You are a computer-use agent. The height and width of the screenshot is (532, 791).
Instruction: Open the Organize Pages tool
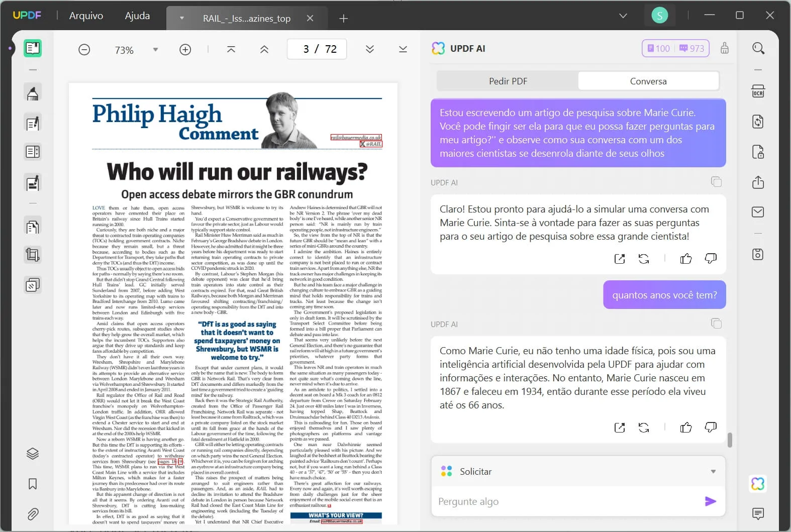[33, 227]
